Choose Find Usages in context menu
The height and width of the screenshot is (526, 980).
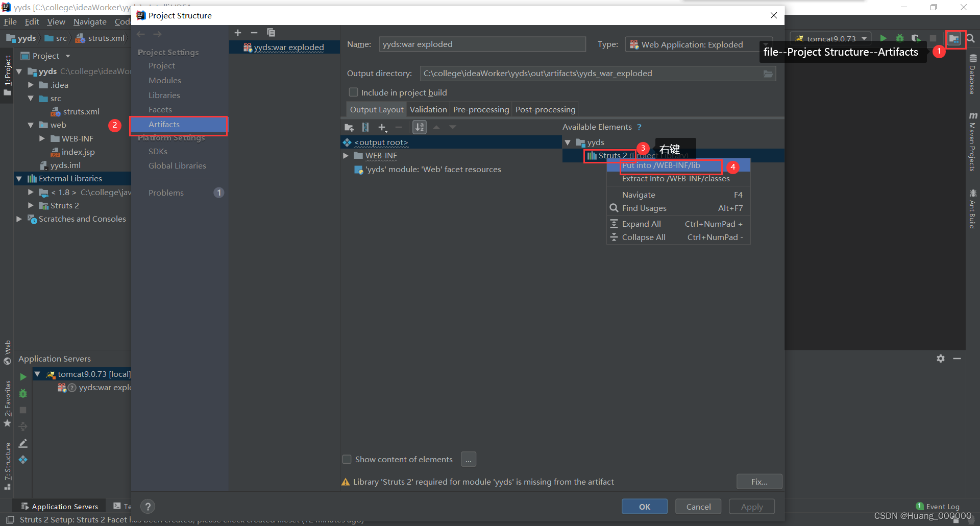click(x=678, y=208)
